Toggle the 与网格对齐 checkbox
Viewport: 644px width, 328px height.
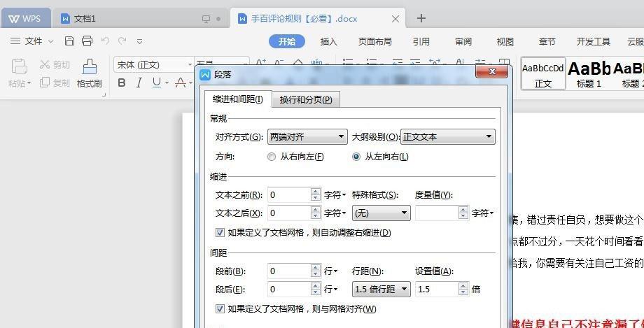point(220,308)
